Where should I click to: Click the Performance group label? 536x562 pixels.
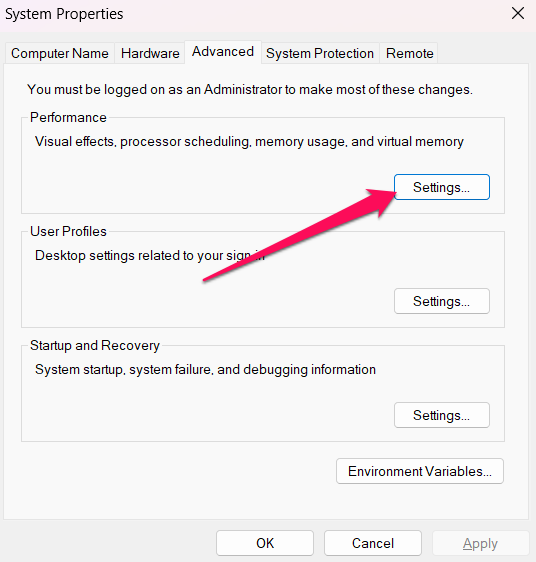[x=68, y=118]
